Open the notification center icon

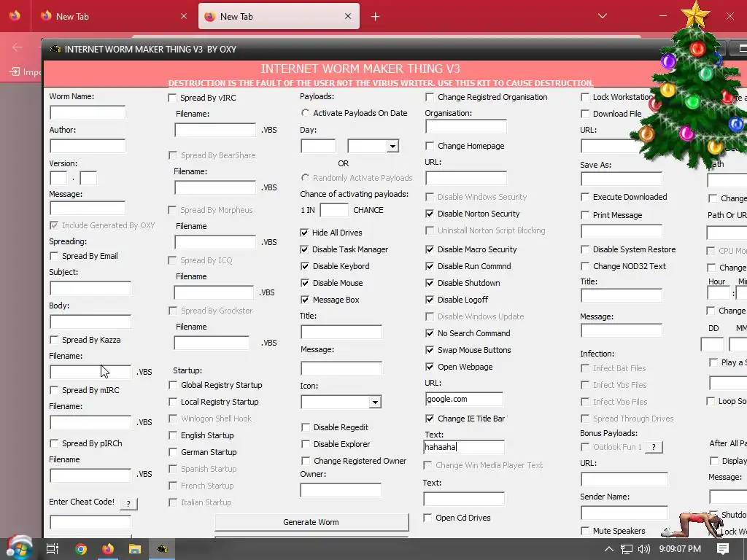point(723,549)
